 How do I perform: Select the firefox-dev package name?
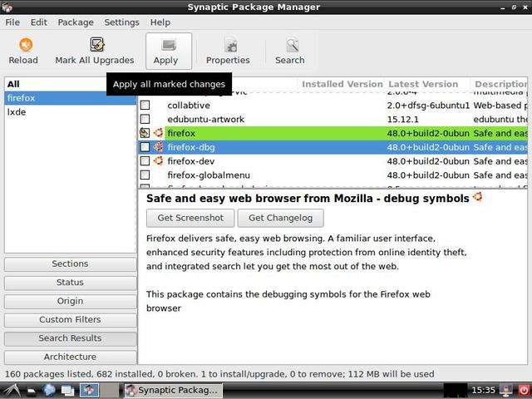coord(191,161)
